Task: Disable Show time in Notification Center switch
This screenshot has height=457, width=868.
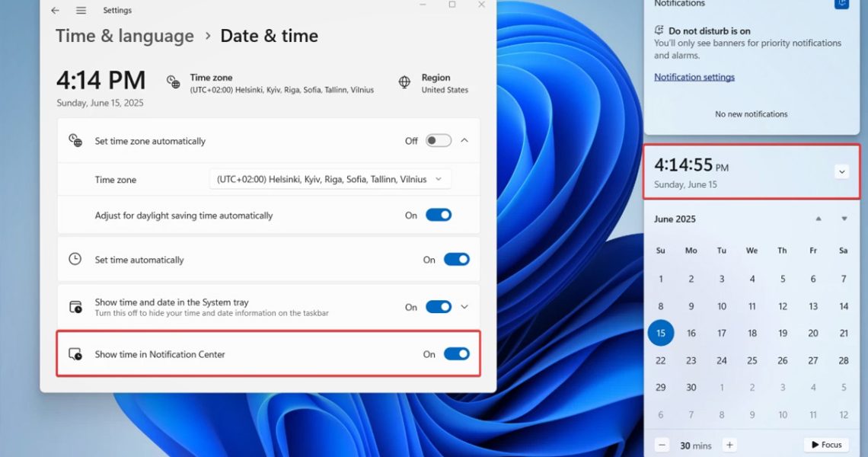Action: (457, 354)
